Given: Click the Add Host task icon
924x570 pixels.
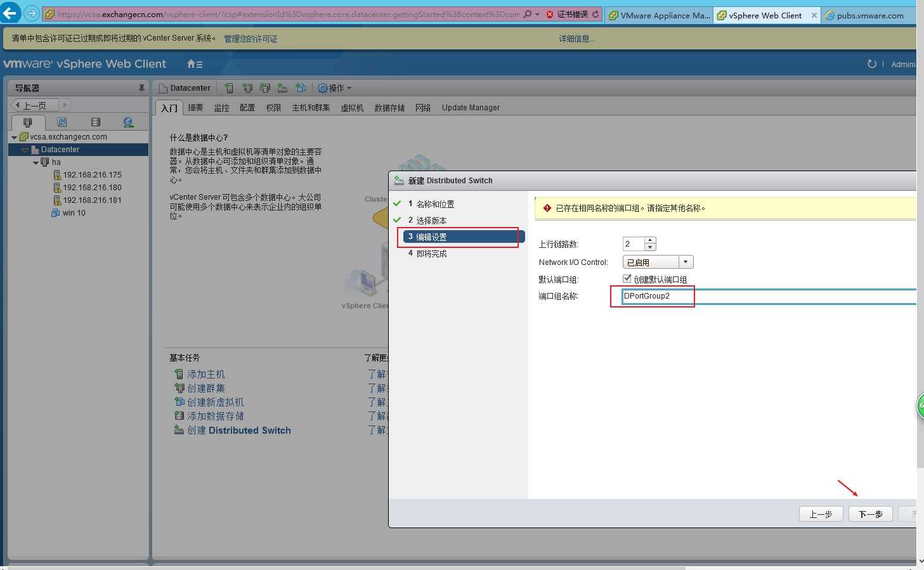Looking at the screenshot, I should pos(179,374).
